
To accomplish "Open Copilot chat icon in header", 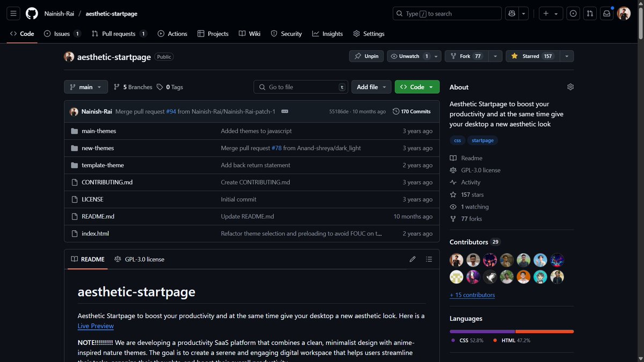I will coord(513,13).
